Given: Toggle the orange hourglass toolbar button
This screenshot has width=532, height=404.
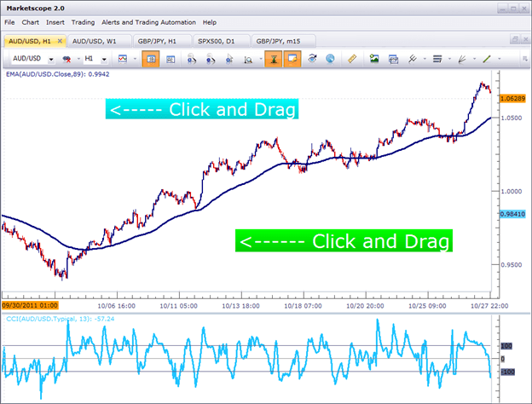Looking at the screenshot, I should click(x=274, y=59).
